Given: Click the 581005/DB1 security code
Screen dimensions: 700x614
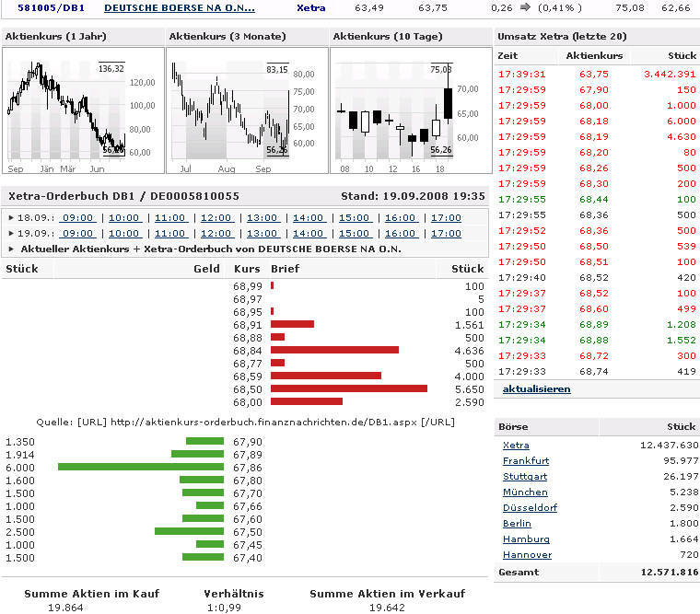Looking at the screenshot, I should (51, 8).
